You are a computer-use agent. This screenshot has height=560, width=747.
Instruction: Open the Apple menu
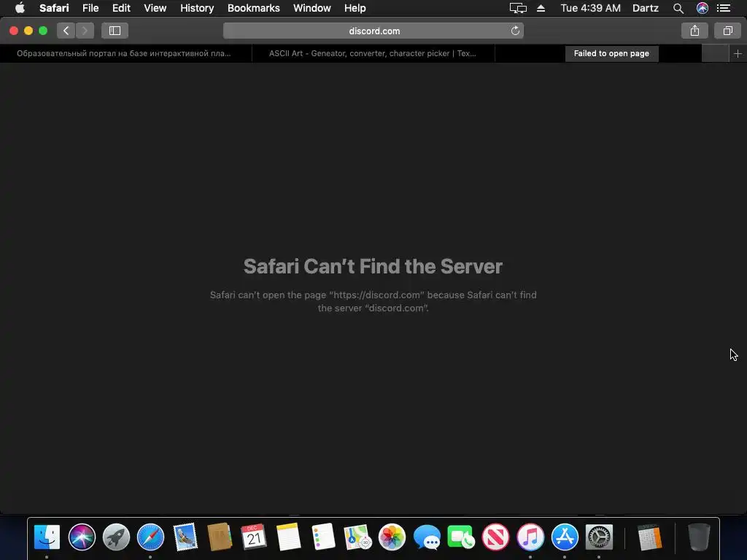pyautogui.click(x=20, y=8)
